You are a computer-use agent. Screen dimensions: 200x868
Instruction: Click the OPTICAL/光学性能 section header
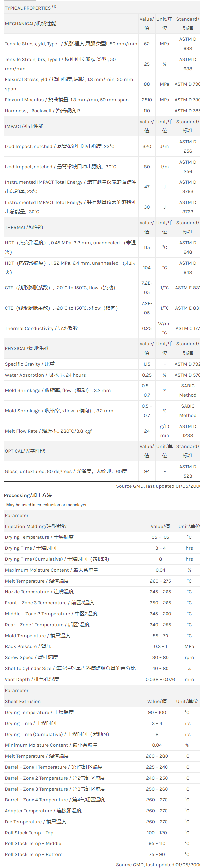coord(25,451)
